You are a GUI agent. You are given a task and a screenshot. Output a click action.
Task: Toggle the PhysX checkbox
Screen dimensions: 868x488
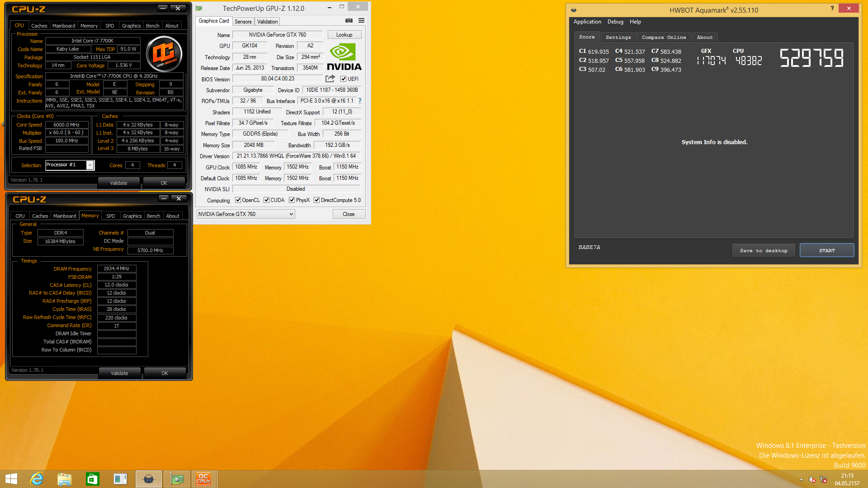(x=292, y=200)
